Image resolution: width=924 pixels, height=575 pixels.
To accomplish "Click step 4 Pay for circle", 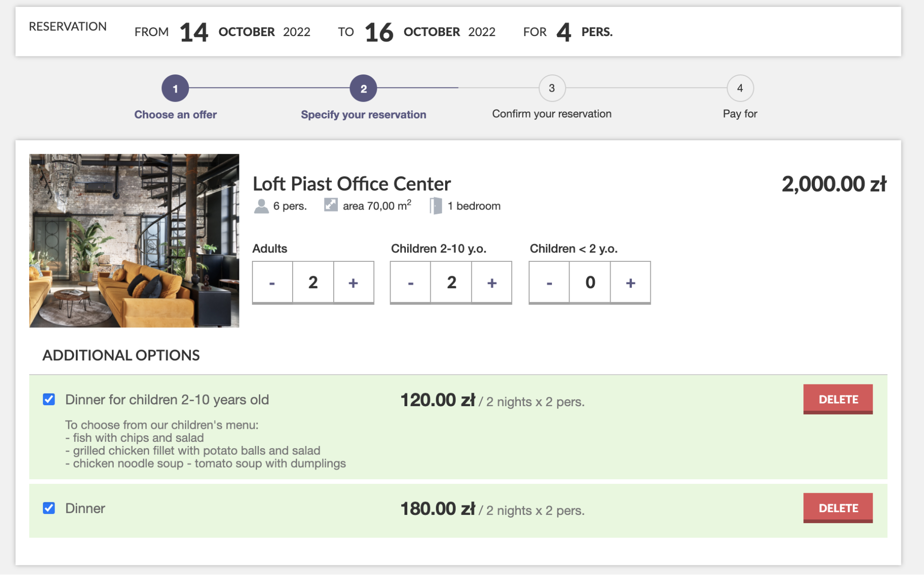I will pos(740,88).
